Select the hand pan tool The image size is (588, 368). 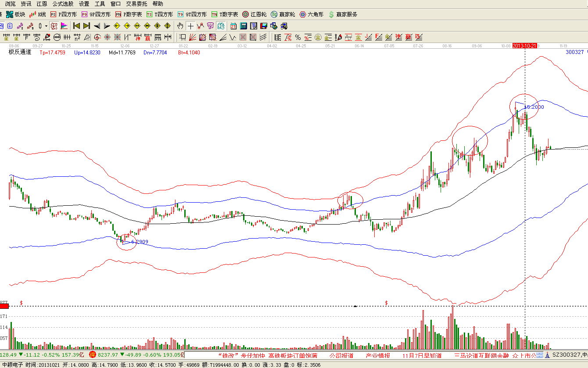click(180, 26)
